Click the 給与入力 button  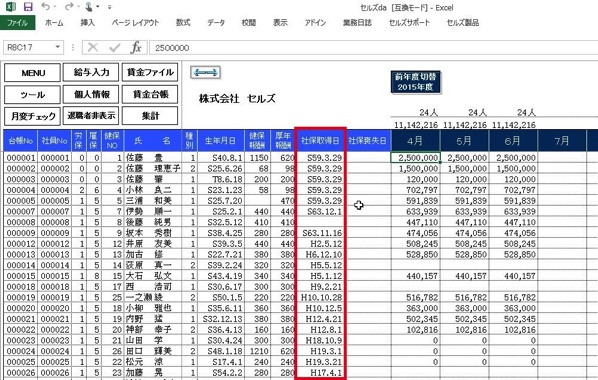pos(91,72)
